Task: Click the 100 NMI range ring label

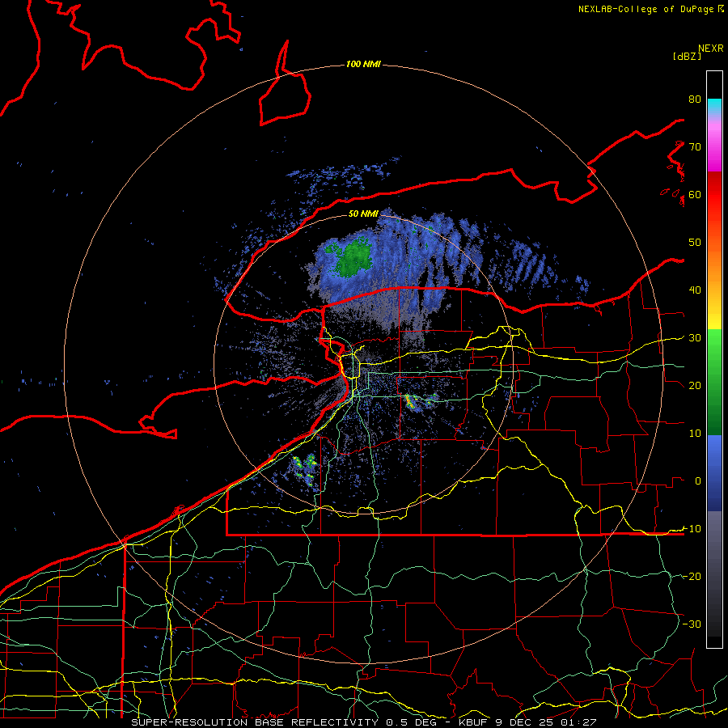Action: click(x=363, y=64)
